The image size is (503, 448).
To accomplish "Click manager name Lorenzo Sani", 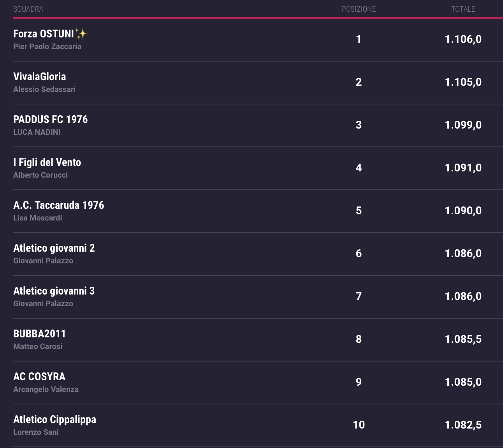I will (36, 432).
